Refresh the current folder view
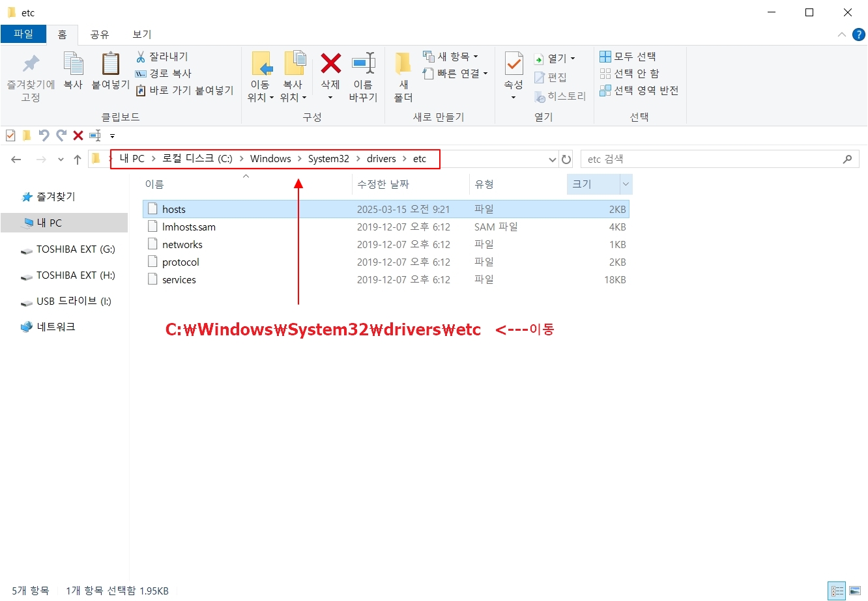The width and height of the screenshot is (868, 601). [566, 160]
